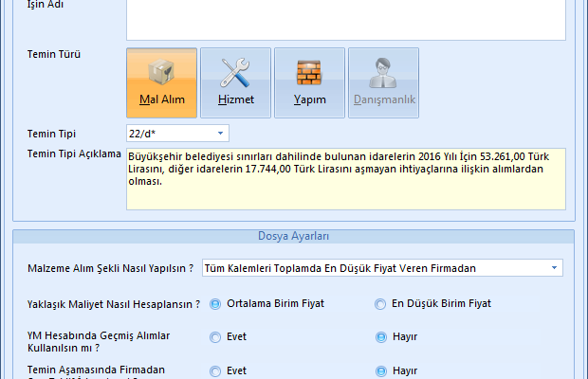Screen dimensions: 588x379
Task: Select Hayır for Temin Aşamasında Firmadan
Action: point(381,371)
